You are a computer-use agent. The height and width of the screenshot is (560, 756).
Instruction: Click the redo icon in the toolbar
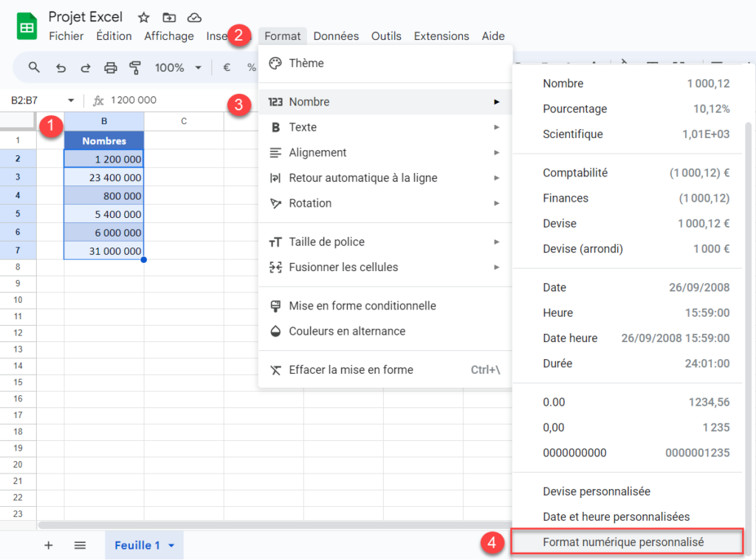(x=86, y=67)
